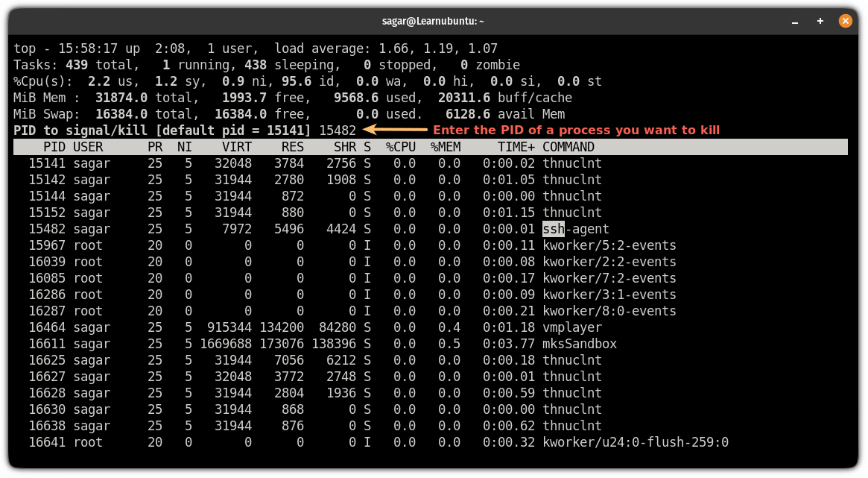The height and width of the screenshot is (478, 868).
Task: Click PID 15141 in the first process row
Action: click(x=47, y=163)
